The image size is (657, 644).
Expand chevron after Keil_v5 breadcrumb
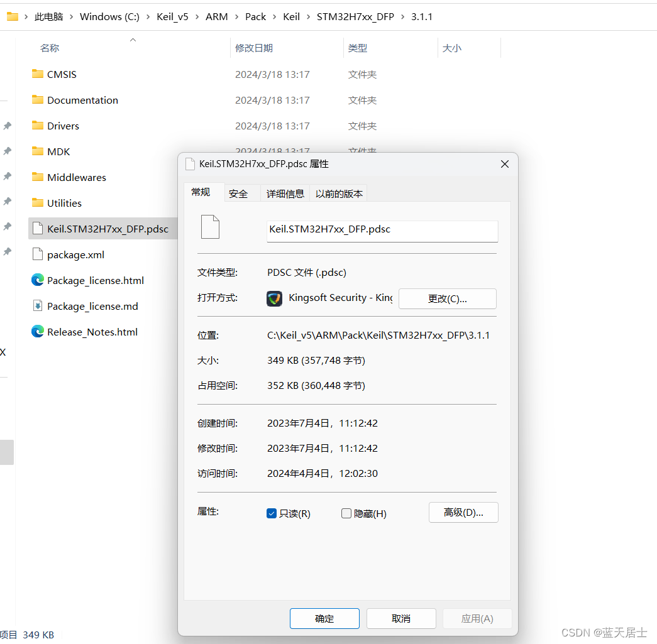[197, 17]
